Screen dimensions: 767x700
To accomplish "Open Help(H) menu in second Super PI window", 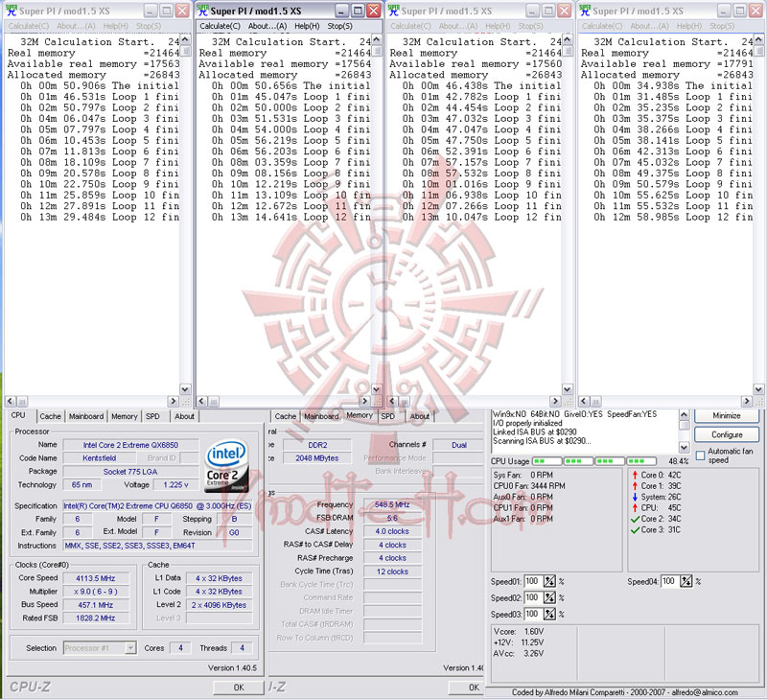I will (307, 26).
